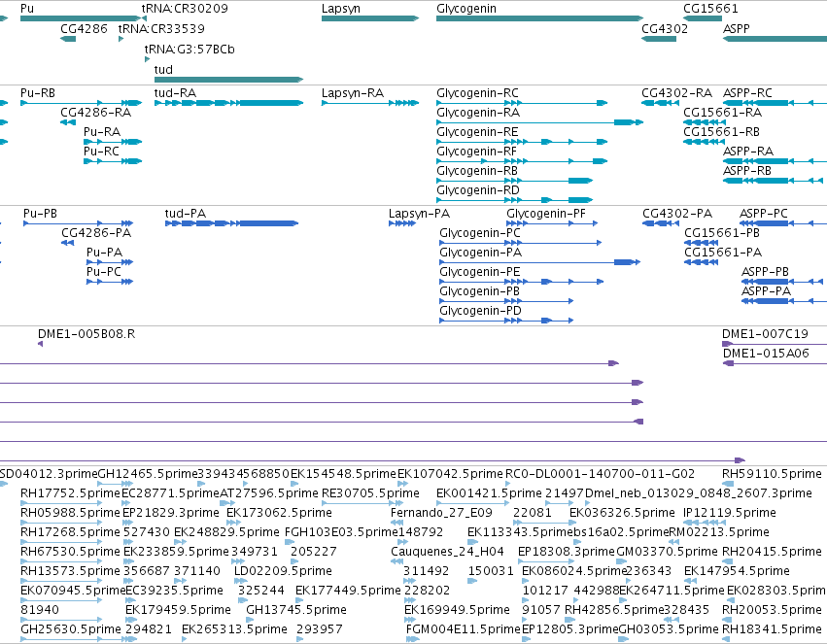Select the tud gene bar
The height and width of the screenshot is (644, 827).
[229, 80]
